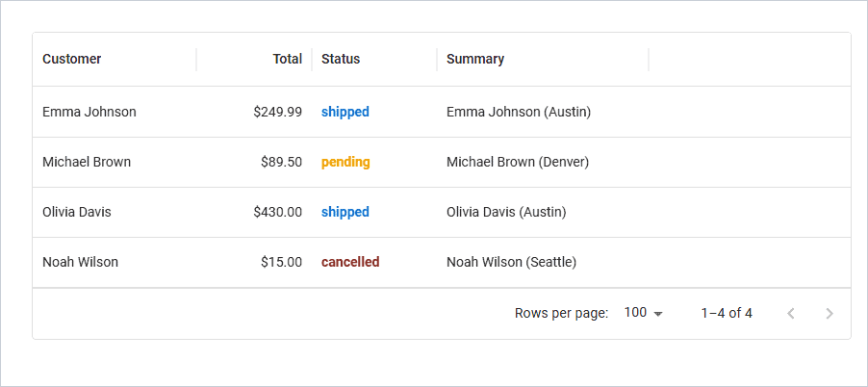
Task: Select the Emma Johnson customer cell
Action: coord(115,112)
